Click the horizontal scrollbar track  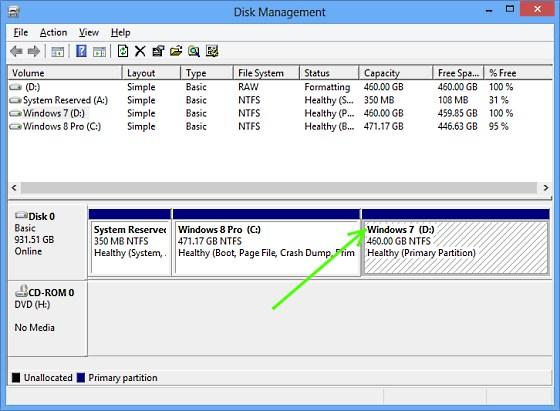pyautogui.click(x=279, y=188)
